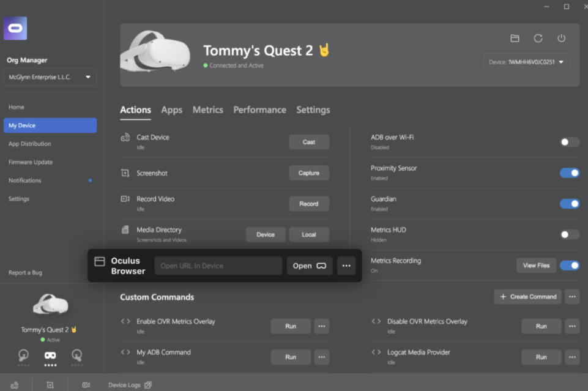This screenshot has width=588, height=391.
Task: Enable ADB over Wi-Fi toggle
Action: coord(569,142)
